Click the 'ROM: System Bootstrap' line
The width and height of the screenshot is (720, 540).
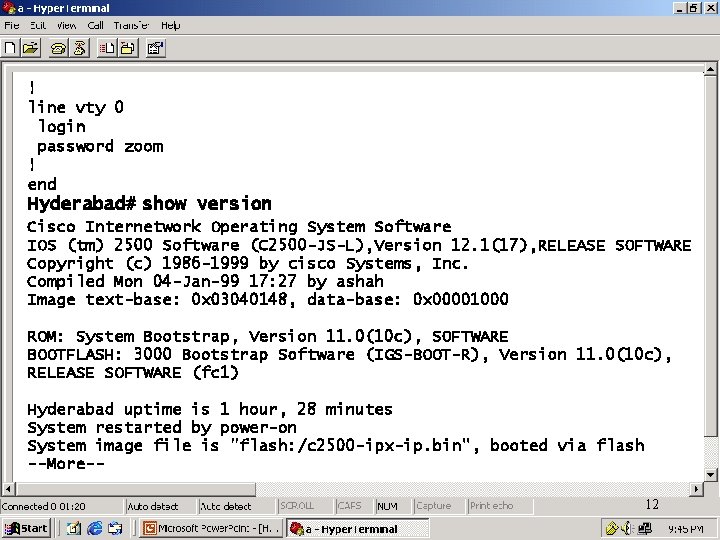click(x=268, y=337)
